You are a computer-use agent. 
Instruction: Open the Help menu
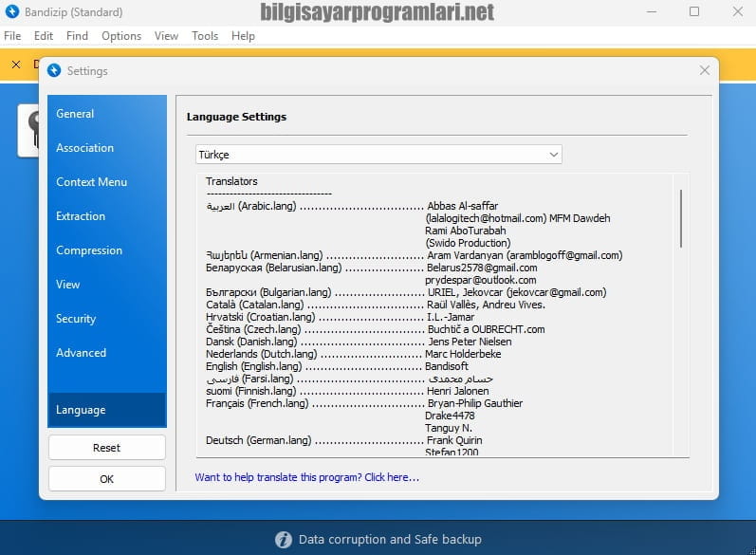(x=243, y=36)
